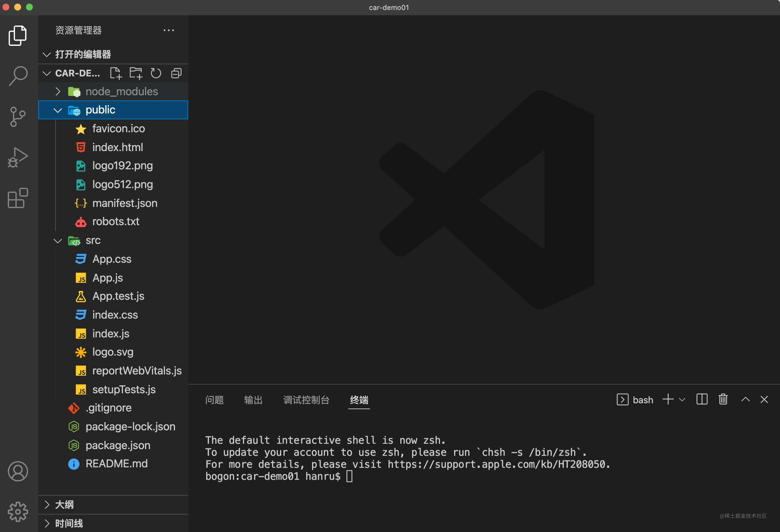This screenshot has width=780, height=532.
Task: Open index.html in public folder
Action: click(113, 147)
